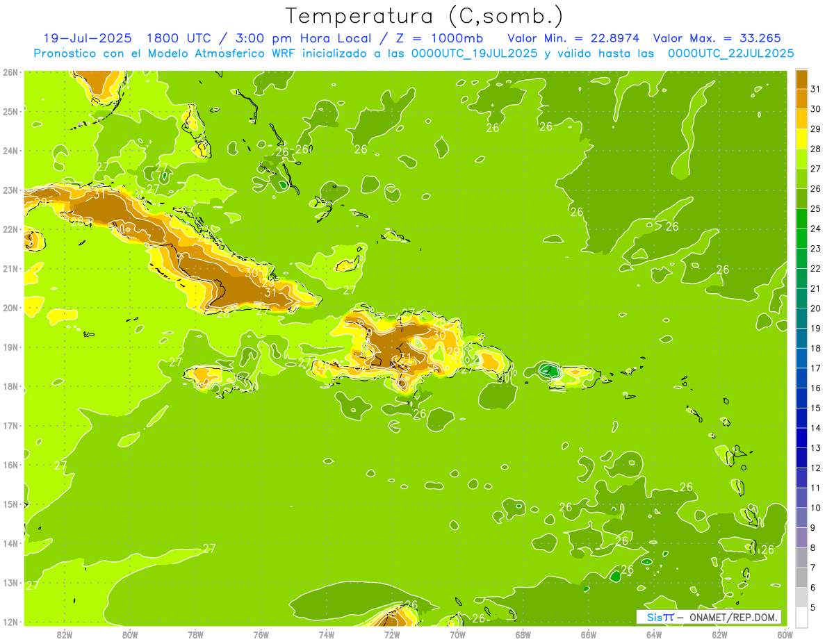Click the 60W longitude axis label
Viewport: 834px width, 644px height.
coord(785,634)
